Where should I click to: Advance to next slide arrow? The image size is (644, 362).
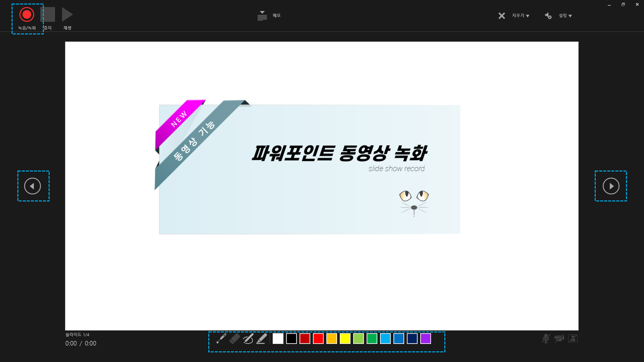pyautogui.click(x=611, y=186)
